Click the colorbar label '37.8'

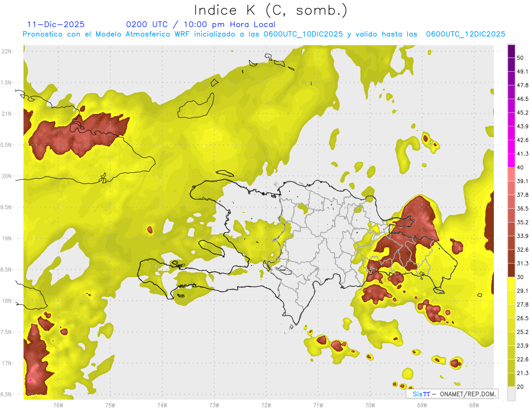[x=523, y=195]
